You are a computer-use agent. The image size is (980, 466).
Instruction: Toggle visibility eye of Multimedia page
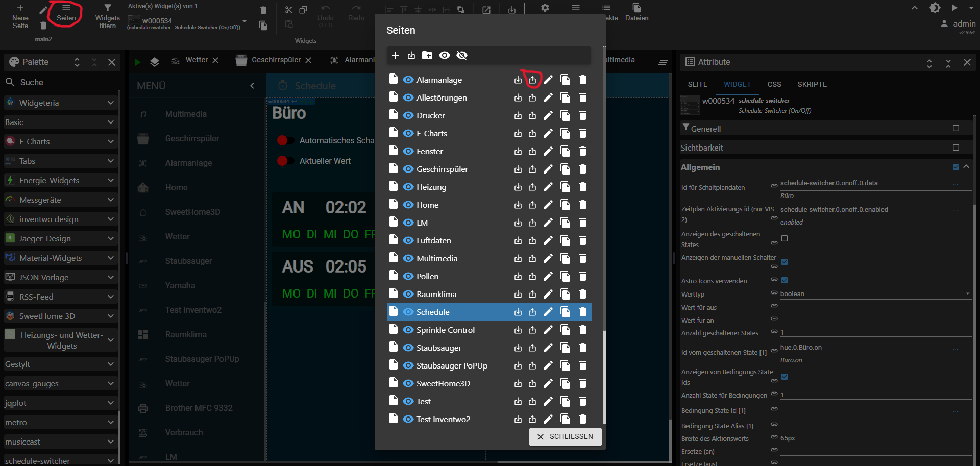(408, 258)
